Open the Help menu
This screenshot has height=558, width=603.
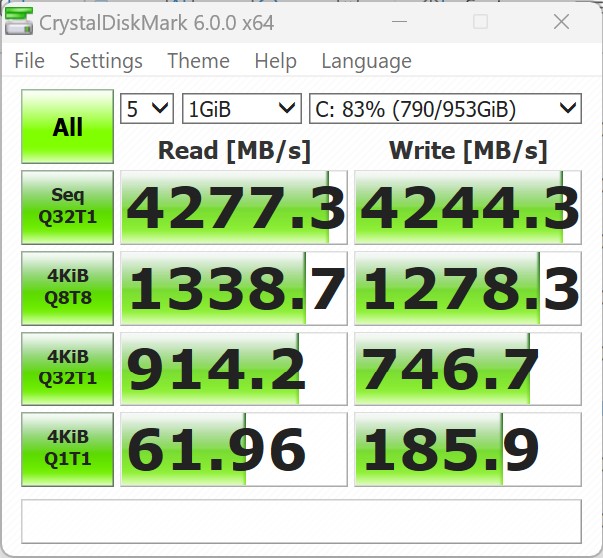pos(275,61)
